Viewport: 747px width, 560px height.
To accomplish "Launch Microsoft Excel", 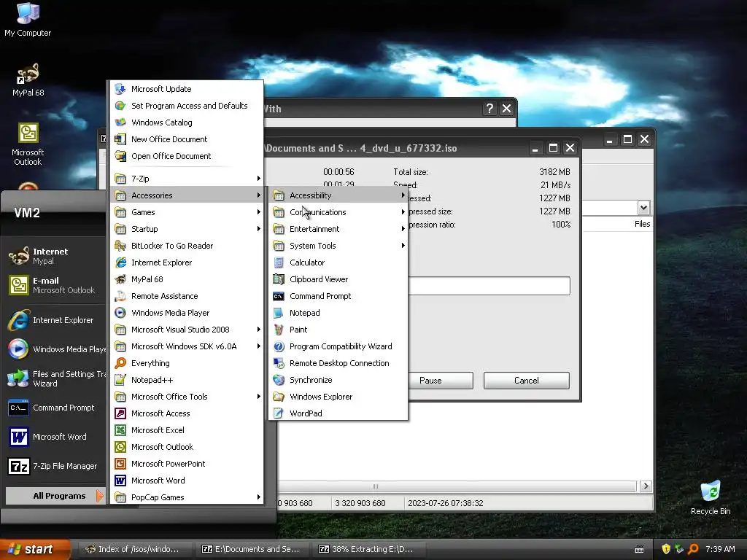I will (187, 430).
